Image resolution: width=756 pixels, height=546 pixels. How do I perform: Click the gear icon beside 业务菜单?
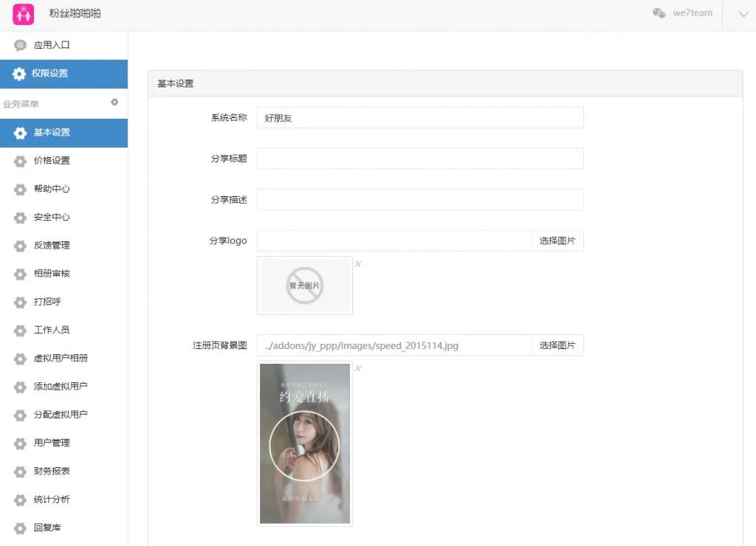point(114,103)
